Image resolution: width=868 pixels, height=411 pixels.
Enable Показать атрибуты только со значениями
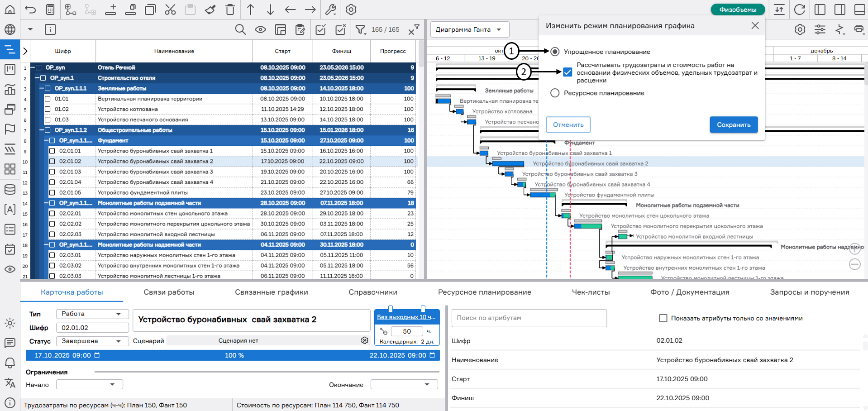click(x=663, y=318)
